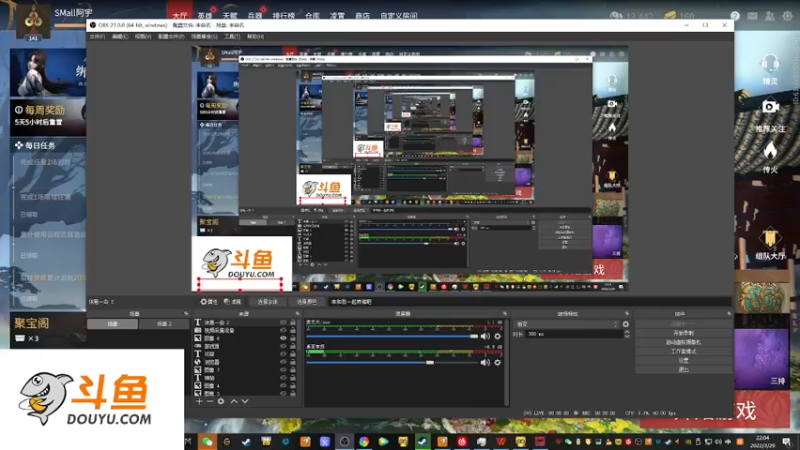This screenshot has height=450, width=800.
Task: Open the game friends icon at top right
Action: (x=769, y=16)
